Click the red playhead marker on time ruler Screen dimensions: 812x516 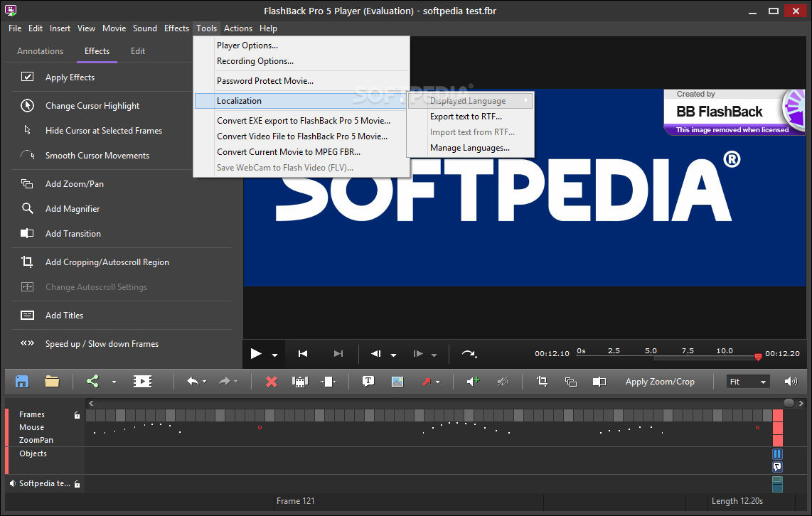click(758, 356)
